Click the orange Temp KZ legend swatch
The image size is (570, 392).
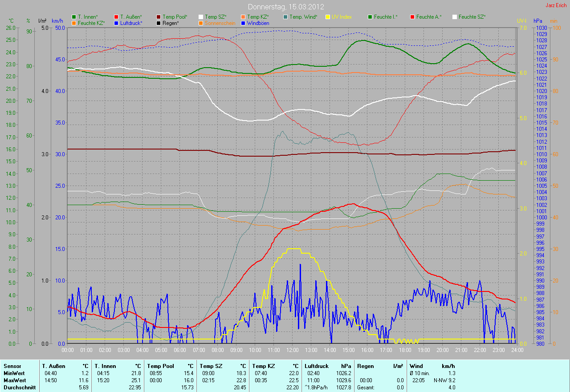click(x=243, y=17)
